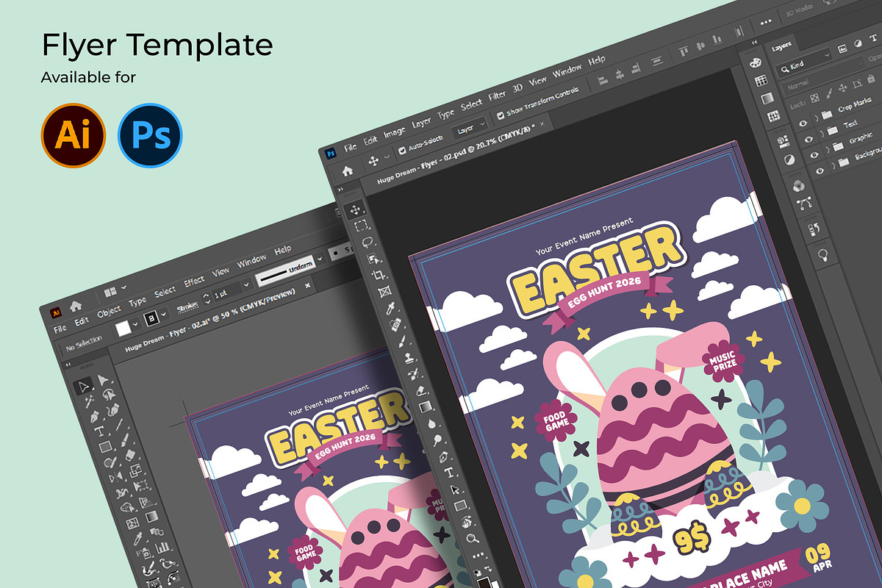
Task: Select the Photoshop Gradient tool
Action: pos(426,406)
